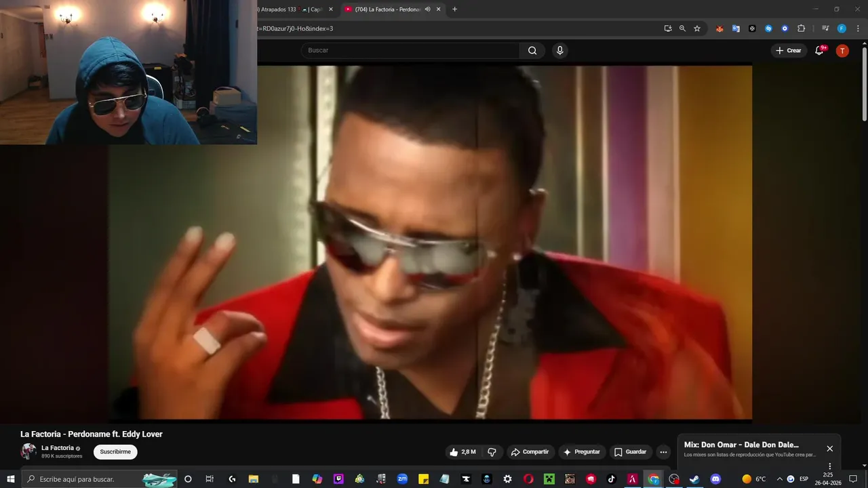Open the La Factoria channel name link

pos(58,448)
